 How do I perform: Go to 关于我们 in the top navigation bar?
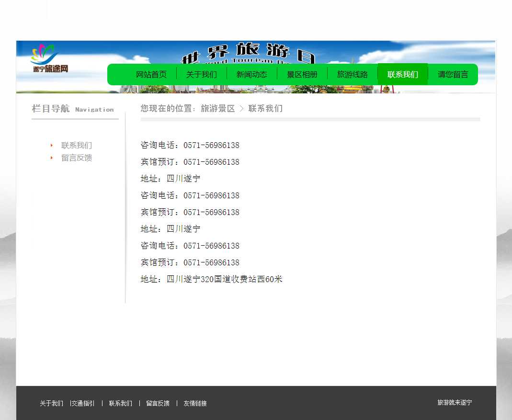pyautogui.click(x=202, y=75)
